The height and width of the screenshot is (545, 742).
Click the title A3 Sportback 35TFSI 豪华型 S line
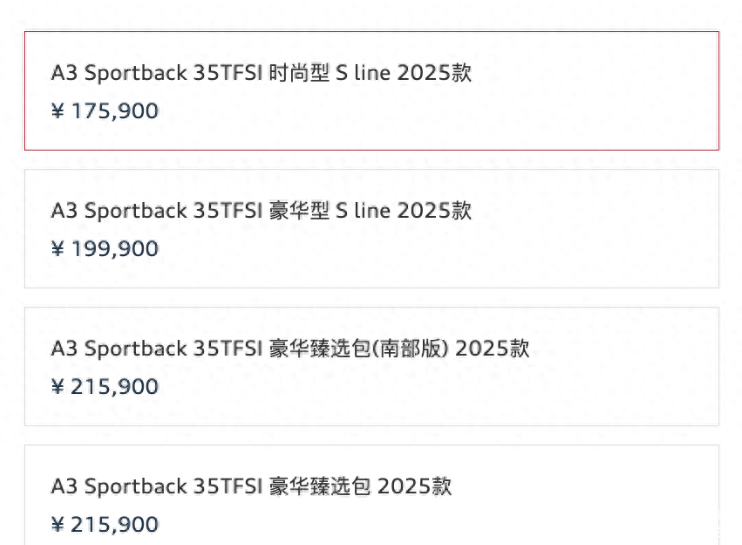(x=261, y=211)
